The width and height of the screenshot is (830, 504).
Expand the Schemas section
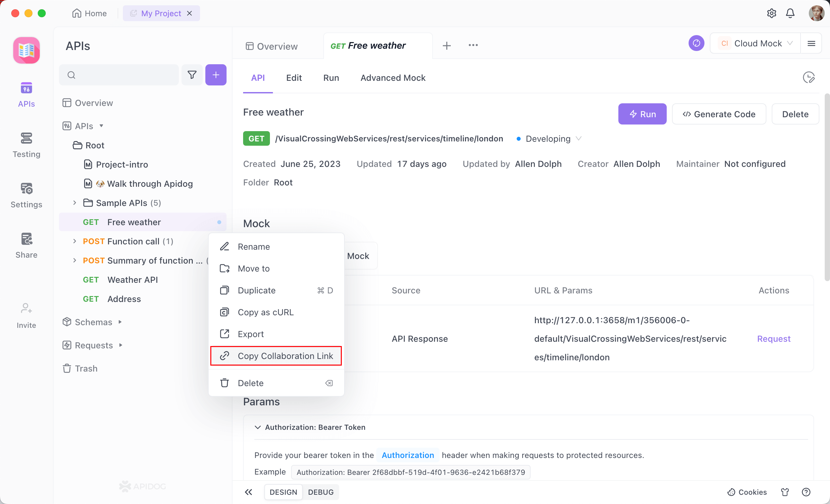(93, 322)
